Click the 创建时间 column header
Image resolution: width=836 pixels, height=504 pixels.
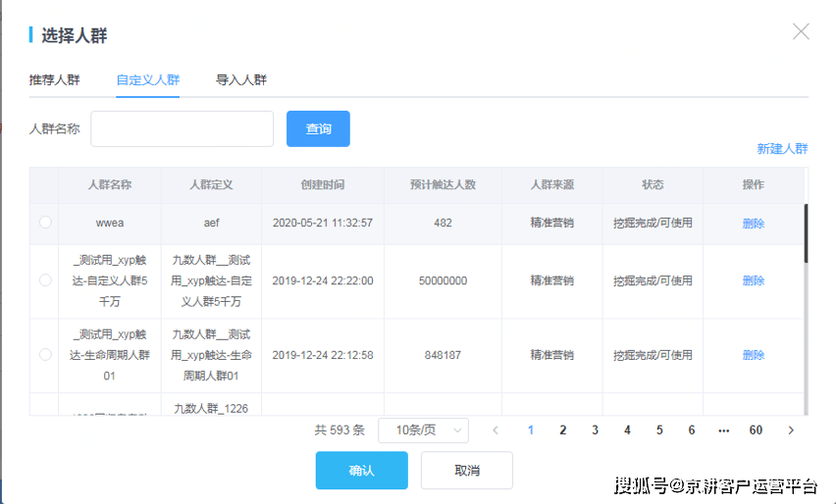point(323,185)
